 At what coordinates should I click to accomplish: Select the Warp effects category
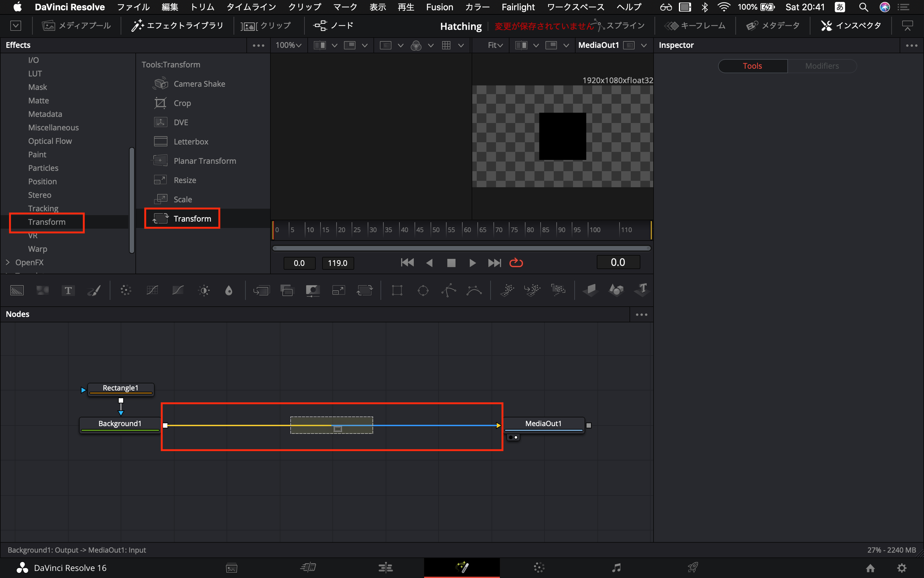(38, 249)
